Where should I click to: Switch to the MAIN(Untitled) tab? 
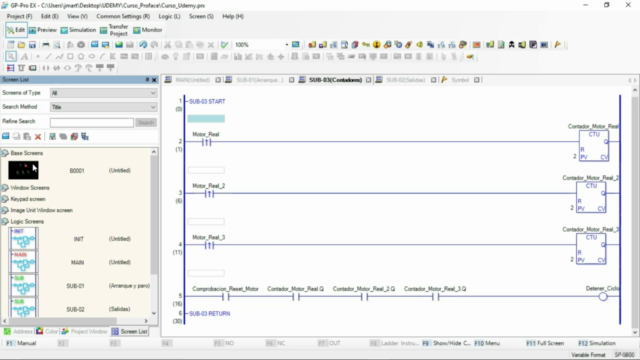(x=192, y=80)
